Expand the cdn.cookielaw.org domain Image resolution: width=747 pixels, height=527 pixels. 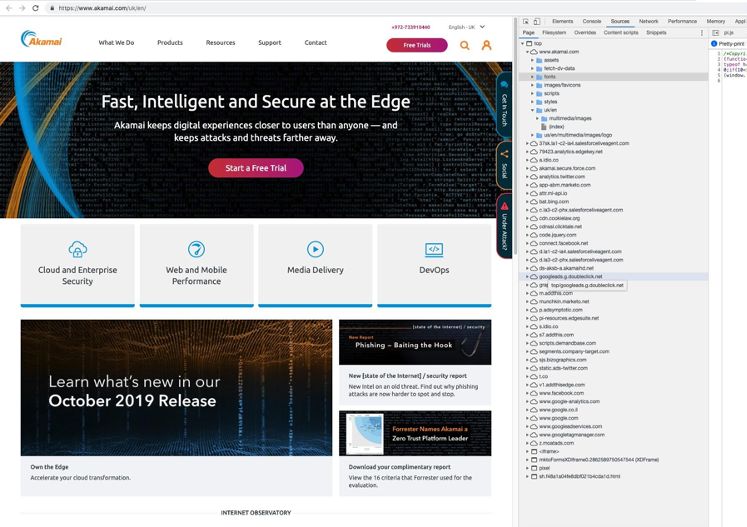(x=527, y=218)
